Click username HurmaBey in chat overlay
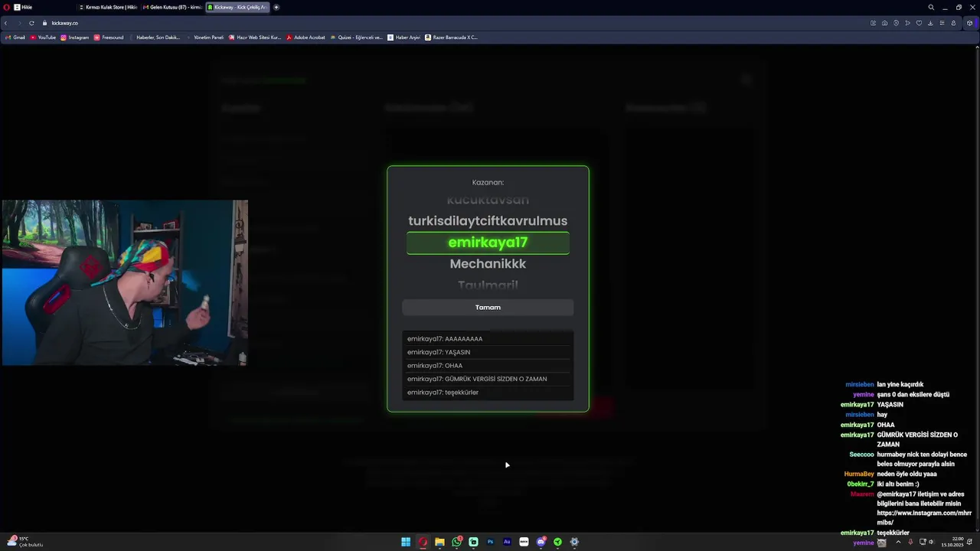The image size is (980, 551). 859,474
